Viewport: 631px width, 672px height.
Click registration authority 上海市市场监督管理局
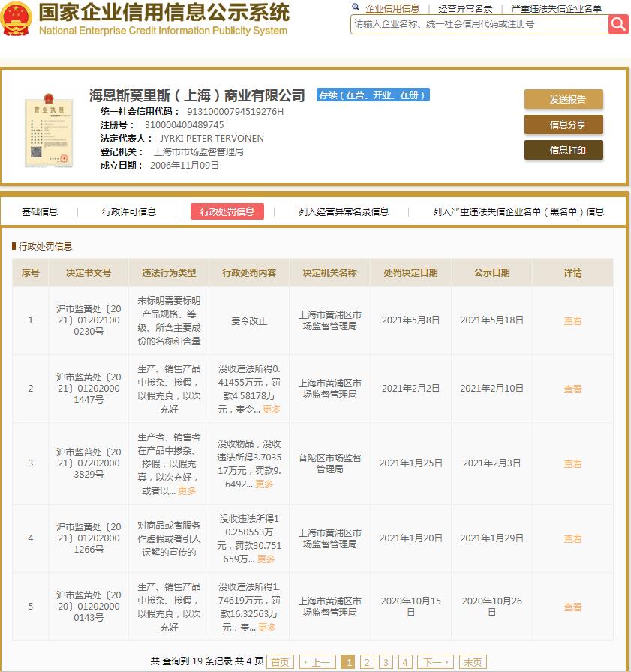199,152
